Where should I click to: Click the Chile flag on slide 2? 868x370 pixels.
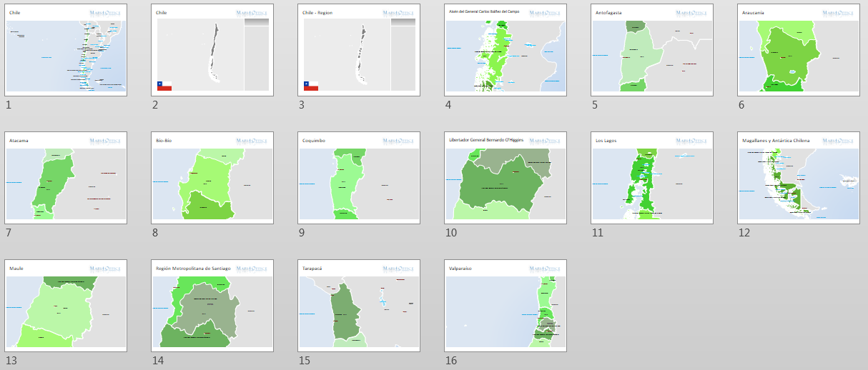pos(164,86)
